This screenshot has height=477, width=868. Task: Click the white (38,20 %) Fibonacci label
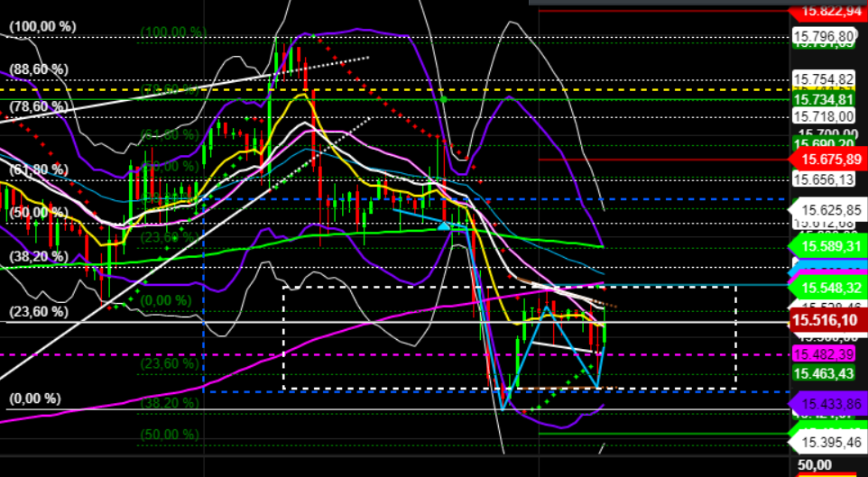pyautogui.click(x=39, y=256)
